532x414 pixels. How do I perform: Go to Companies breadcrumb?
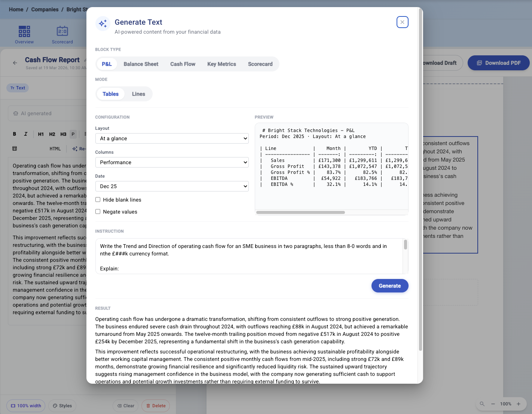(45, 9)
